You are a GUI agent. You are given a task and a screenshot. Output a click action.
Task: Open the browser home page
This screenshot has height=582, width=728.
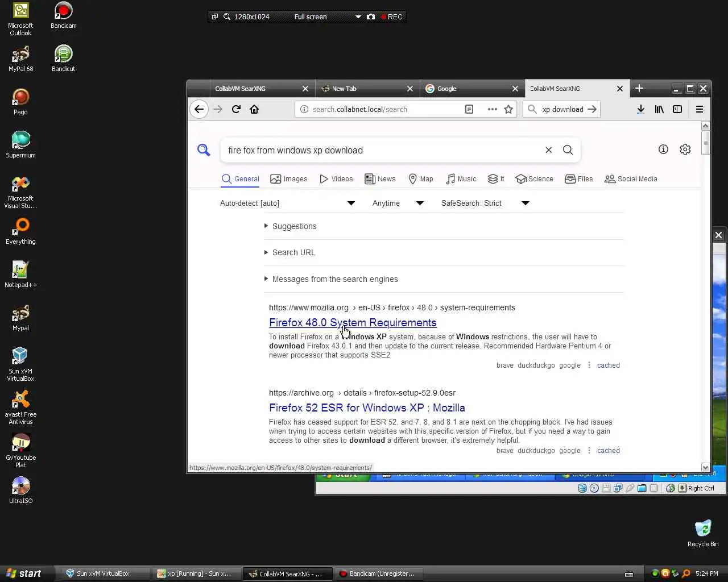pos(254,109)
